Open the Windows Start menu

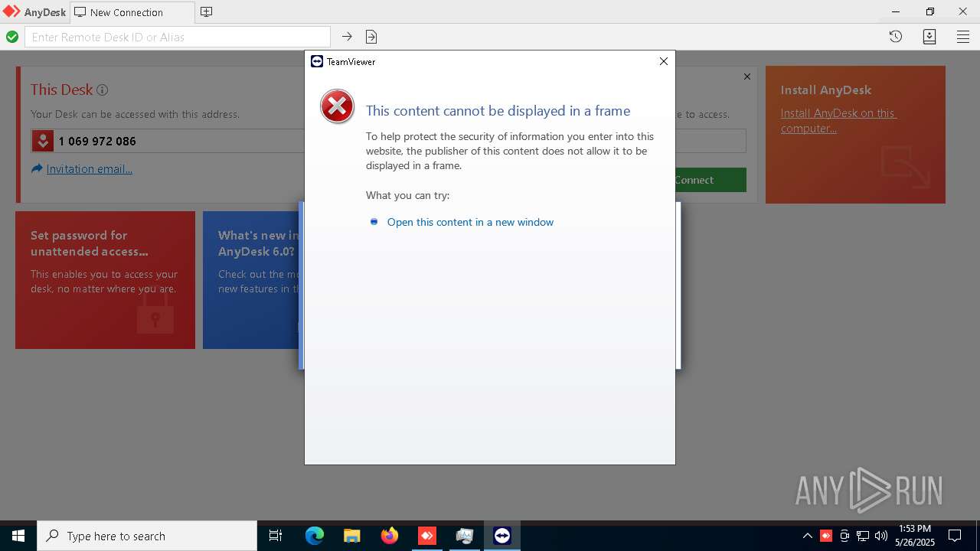click(x=18, y=536)
